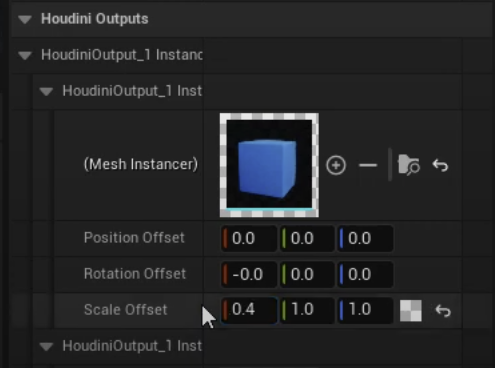Edit the Rotation Offset Y field
This screenshot has width=495, height=368.
click(307, 274)
